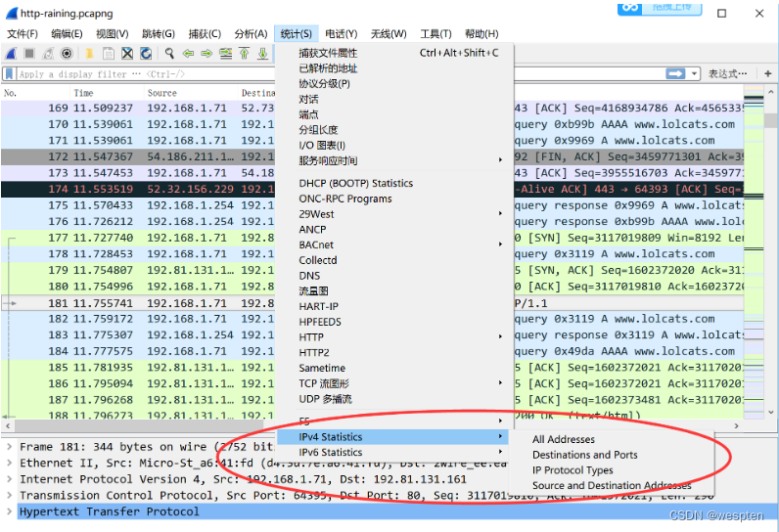Viewport: 779px width, 532px height.
Task: Open the filter history dropdown arrow
Action: pyautogui.click(x=695, y=74)
